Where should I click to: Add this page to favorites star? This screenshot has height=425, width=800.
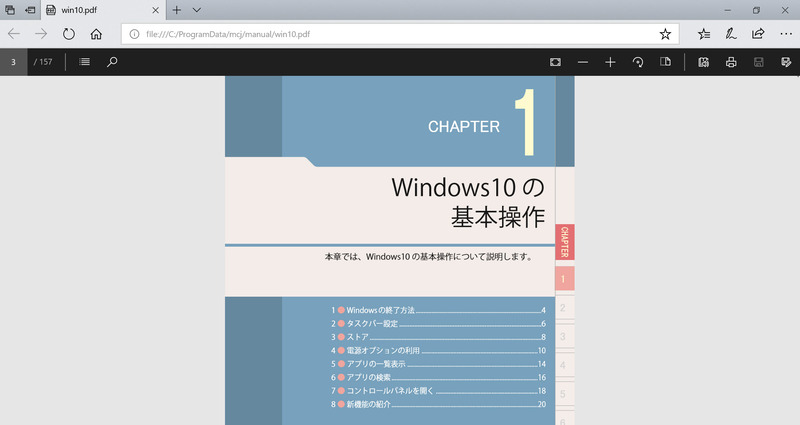click(665, 34)
